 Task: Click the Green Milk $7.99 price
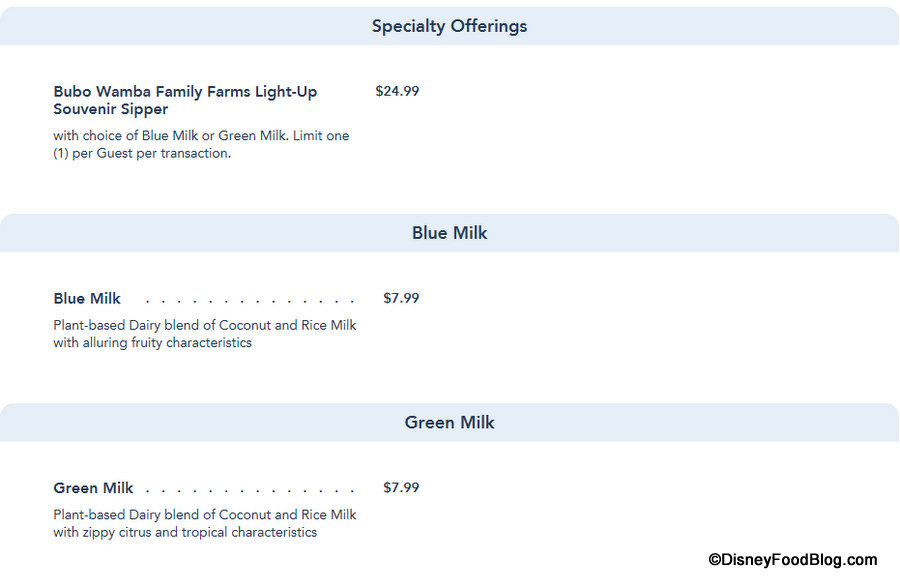[x=401, y=488]
